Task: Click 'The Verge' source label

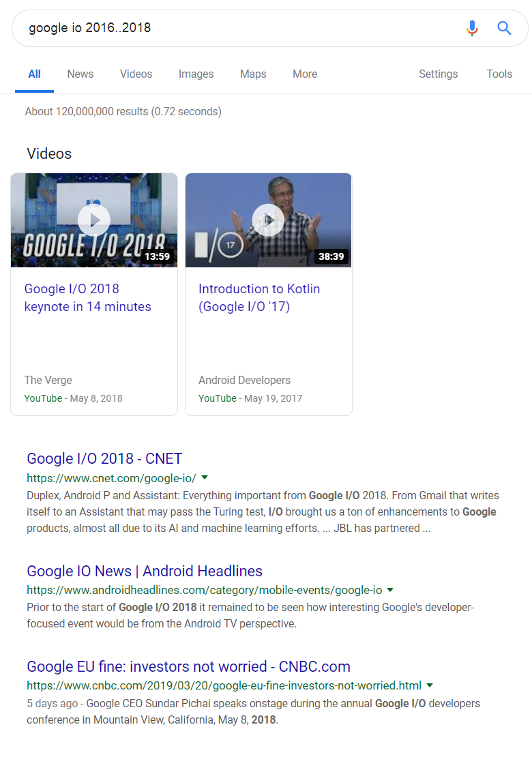Action: 48,380
